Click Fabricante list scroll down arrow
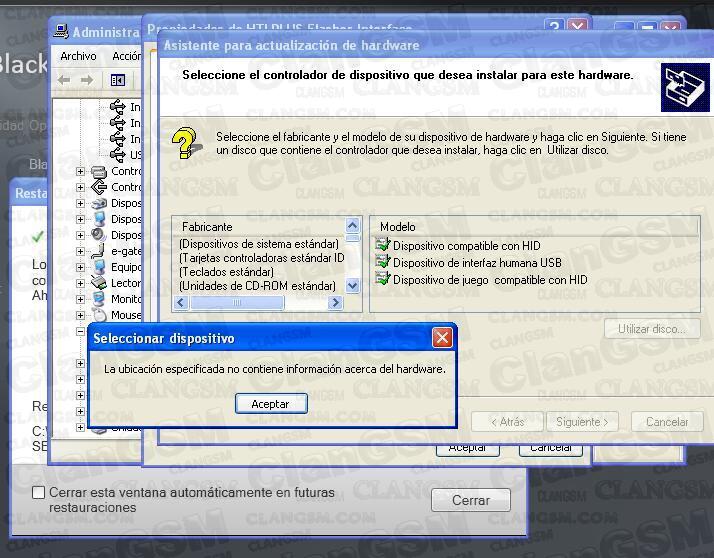 [352, 286]
